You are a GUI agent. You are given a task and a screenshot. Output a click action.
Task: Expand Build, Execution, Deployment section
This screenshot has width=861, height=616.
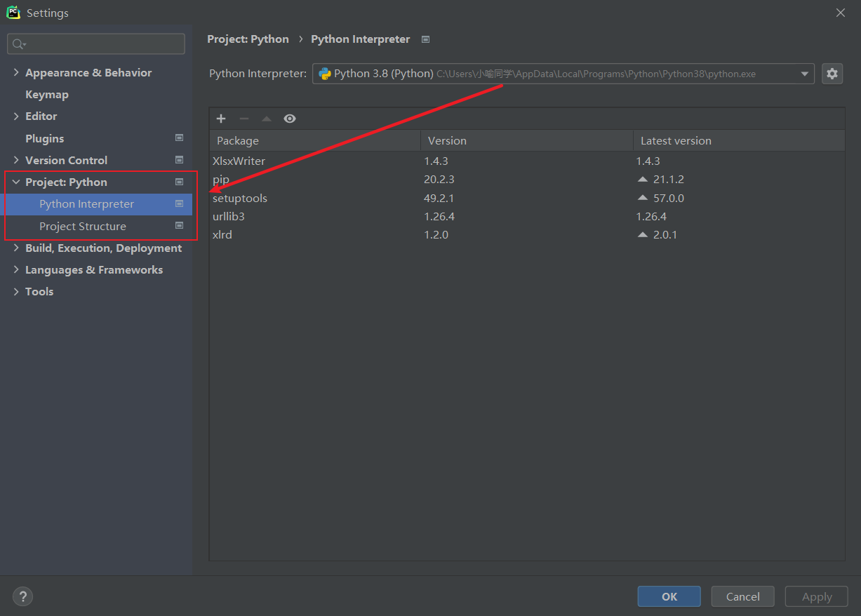pyautogui.click(x=16, y=248)
